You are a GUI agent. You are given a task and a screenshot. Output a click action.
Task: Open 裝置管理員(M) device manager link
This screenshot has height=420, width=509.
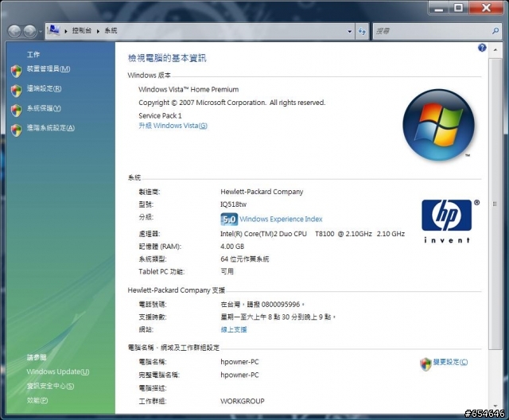(48, 69)
